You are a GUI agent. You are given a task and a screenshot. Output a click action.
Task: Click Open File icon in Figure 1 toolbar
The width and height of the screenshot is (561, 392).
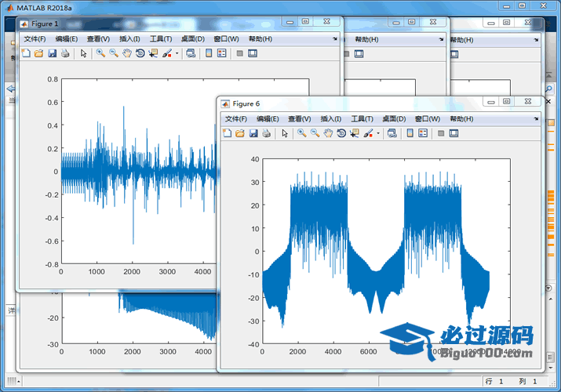click(38, 53)
